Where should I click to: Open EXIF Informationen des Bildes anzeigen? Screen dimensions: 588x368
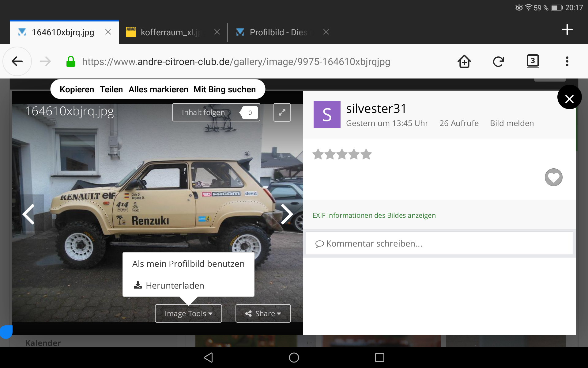tap(374, 215)
